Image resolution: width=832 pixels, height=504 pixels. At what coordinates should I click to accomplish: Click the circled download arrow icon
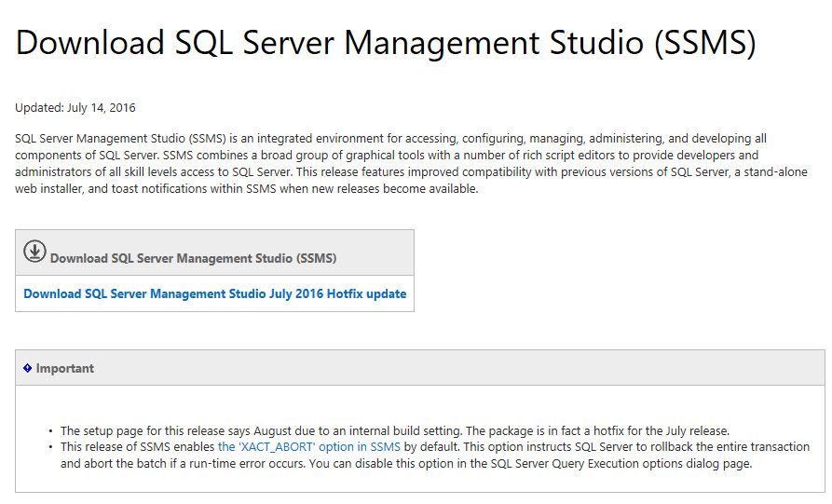34,251
